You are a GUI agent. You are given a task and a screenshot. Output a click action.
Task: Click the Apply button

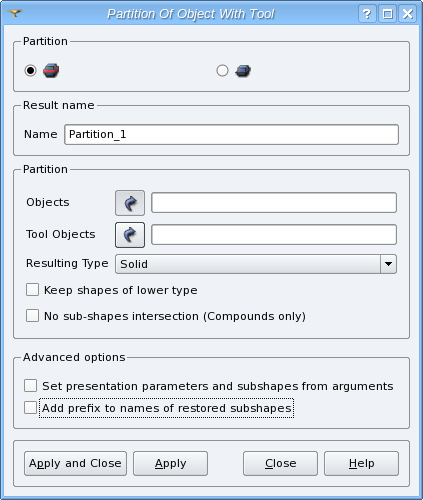coord(170,463)
